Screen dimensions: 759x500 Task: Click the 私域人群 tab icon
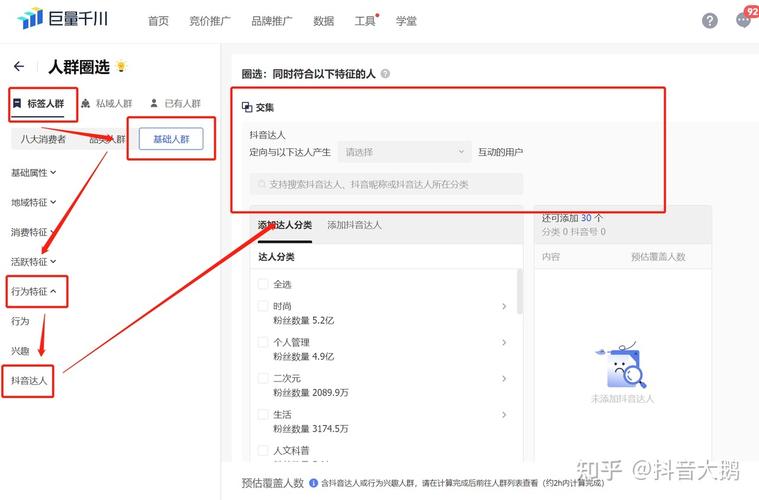86,103
